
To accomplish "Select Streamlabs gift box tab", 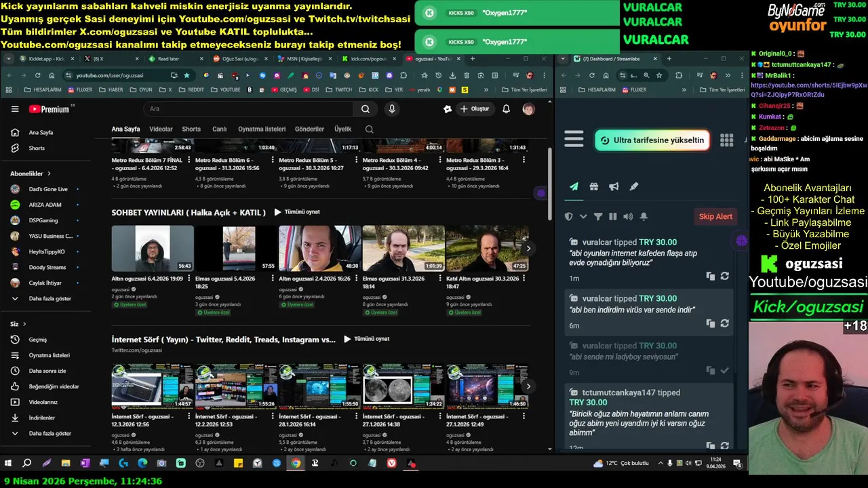I will coord(593,187).
